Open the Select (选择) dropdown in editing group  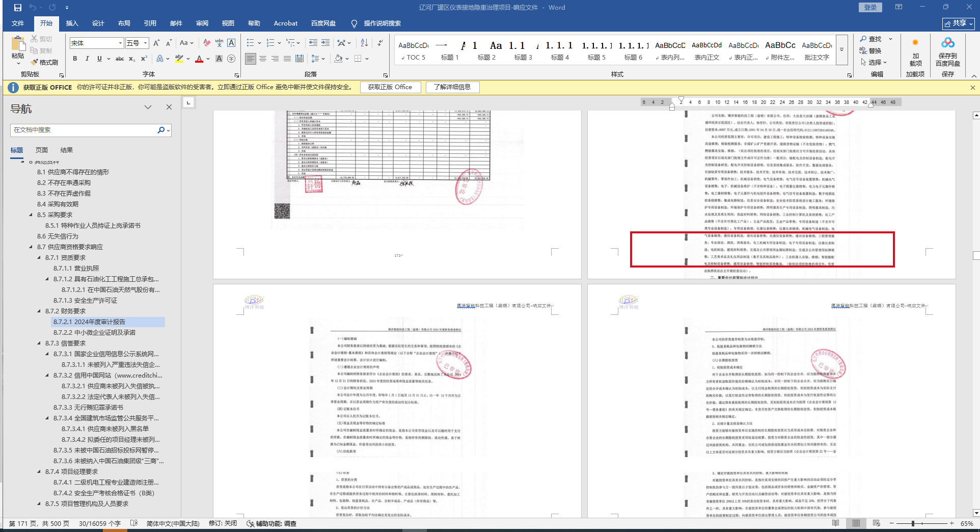click(x=874, y=62)
